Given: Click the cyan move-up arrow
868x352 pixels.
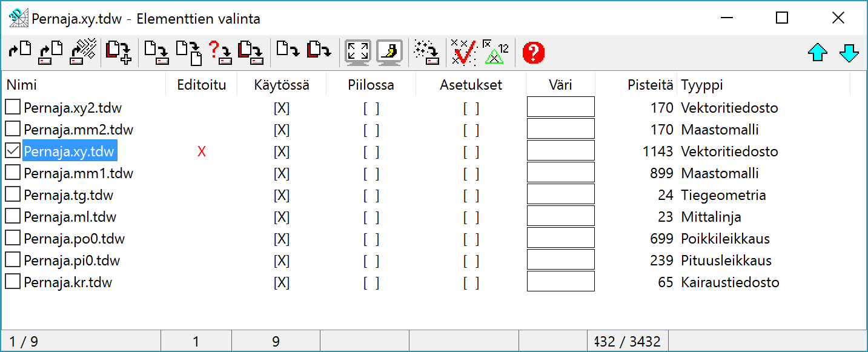Looking at the screenshot, I should pos(818,53).
